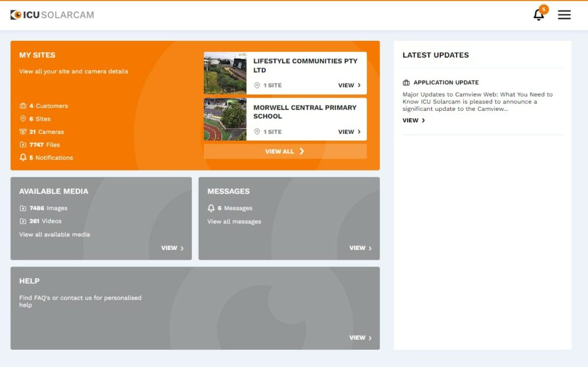View the Application Update article
The height and width of the screenshot is (367, 588).
(x=413, y=121)
